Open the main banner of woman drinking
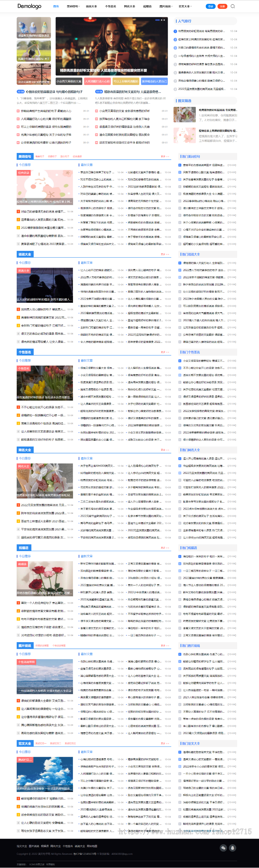Image resolution: width=259 pixels, height=868 pixels. point(111,46)
